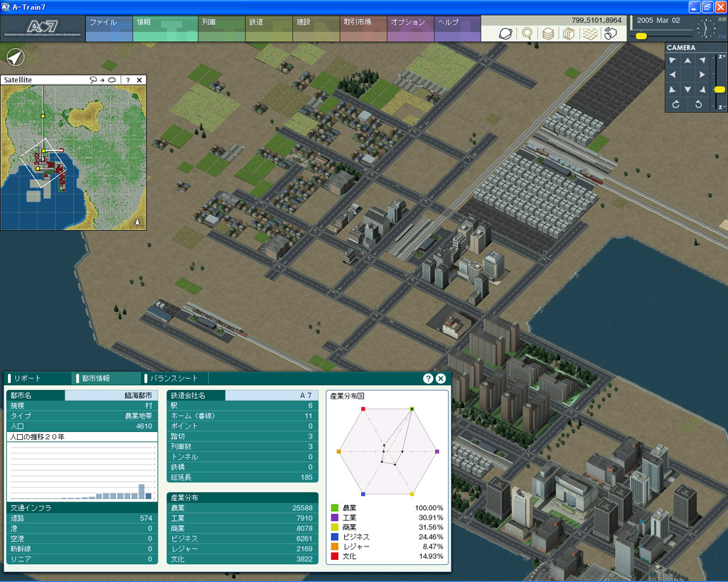Click the Z- zoom out label

[x=722, y=107]
